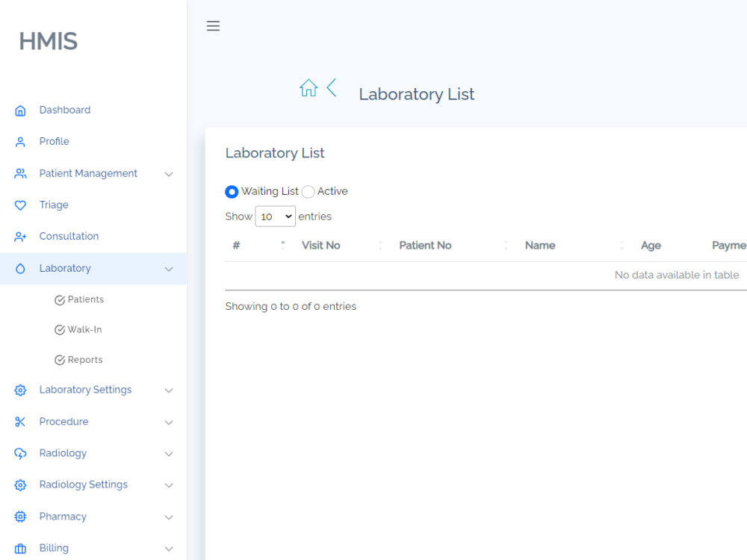
Task: Click the Laboratory Settings gear icon
Action: pyautogui.click(x=20, y=391)
